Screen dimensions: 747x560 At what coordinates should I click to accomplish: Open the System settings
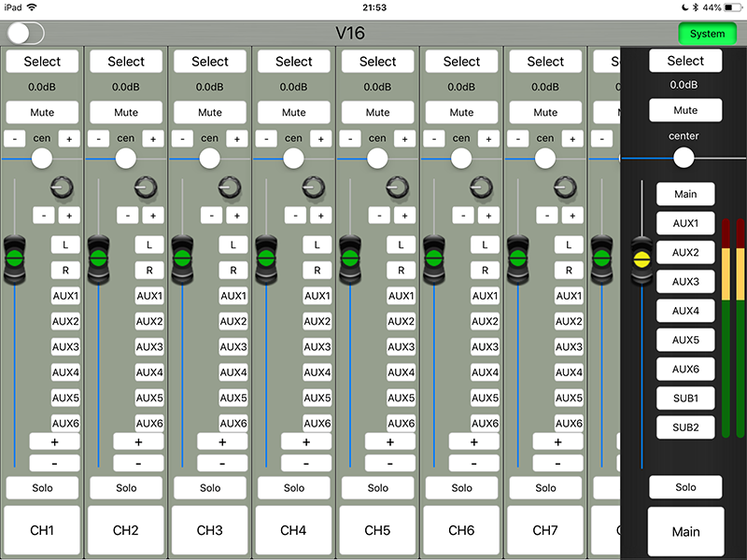[707, 34]
